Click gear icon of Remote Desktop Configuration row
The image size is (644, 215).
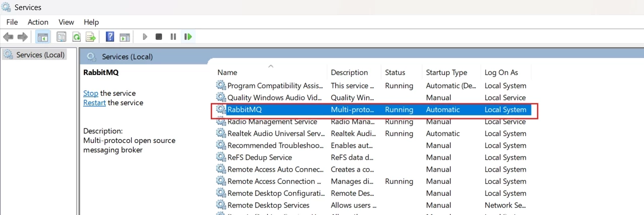click(x=221, y=193)
